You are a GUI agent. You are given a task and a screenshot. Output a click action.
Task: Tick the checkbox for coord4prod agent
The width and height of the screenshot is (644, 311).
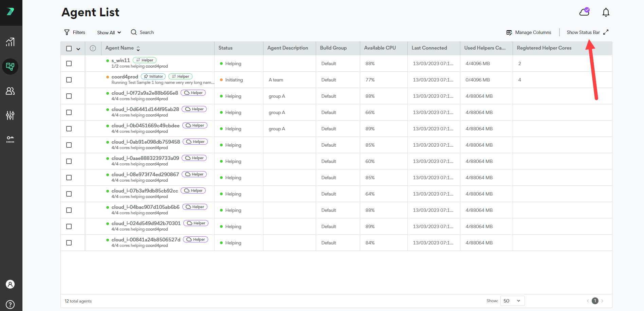click(x=69, y=80)
